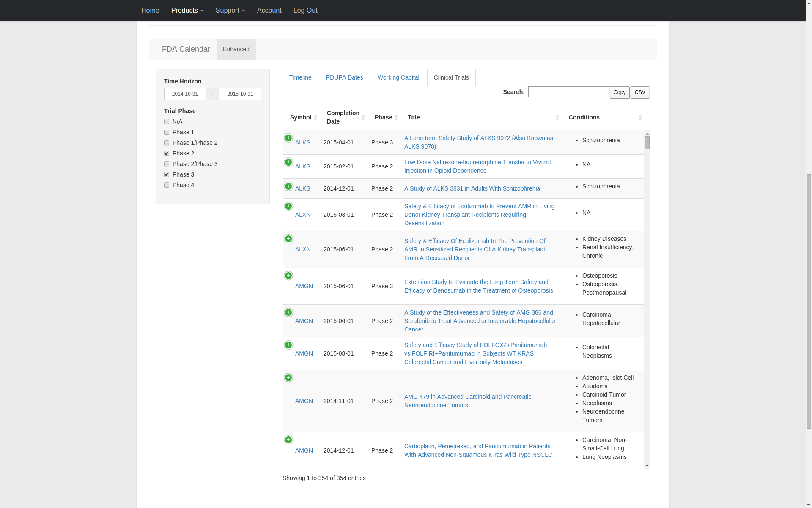Export table with CSV button
This screenshot has width=812, height=508.
coord(640,92)
